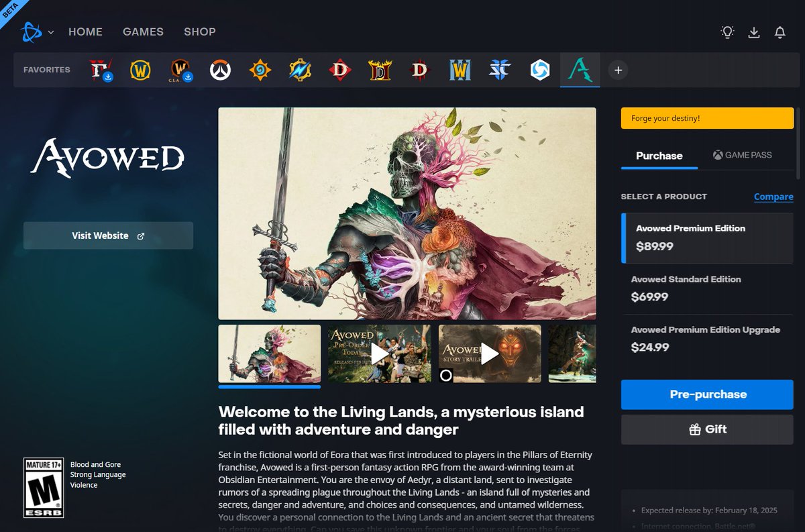Select the World of Warcraft gold W icon
Image resolution: width=805 pixels, height=532 pixels.
140,70
